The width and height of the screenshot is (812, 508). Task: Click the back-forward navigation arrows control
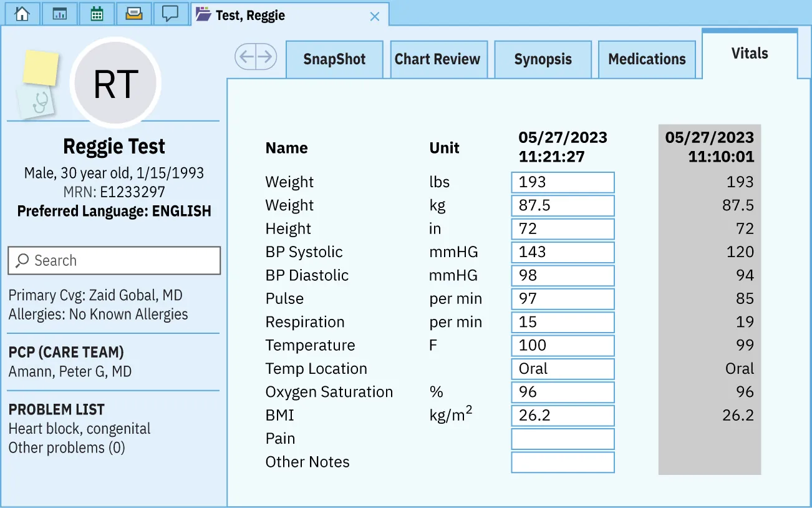tap(256, 56)
